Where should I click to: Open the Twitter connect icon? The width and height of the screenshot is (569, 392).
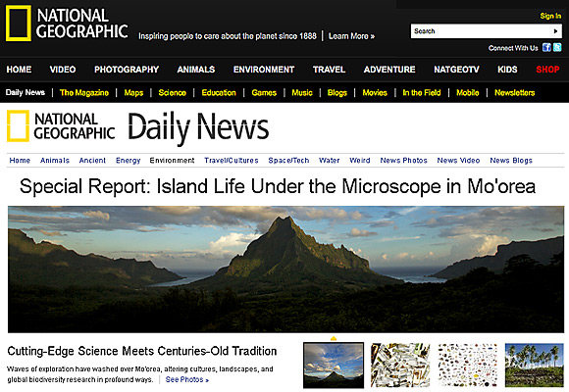(557, 47)
